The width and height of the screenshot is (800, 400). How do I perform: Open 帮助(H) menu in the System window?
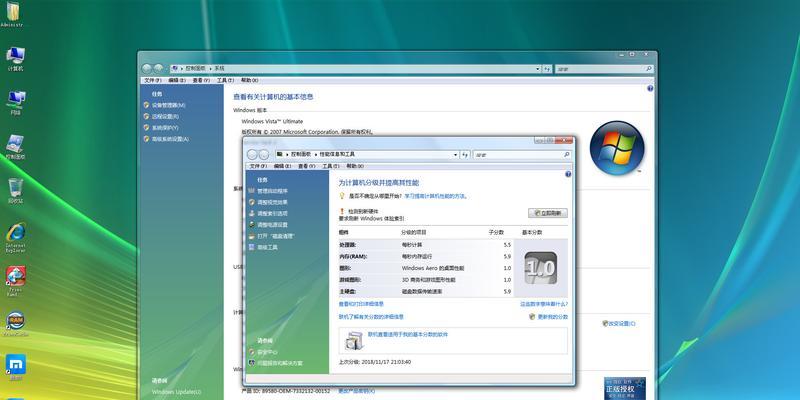coord(249,81)
